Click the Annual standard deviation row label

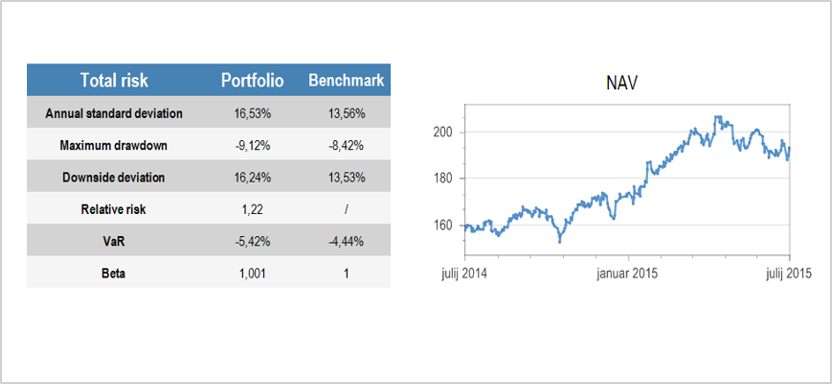pos(114,114)
